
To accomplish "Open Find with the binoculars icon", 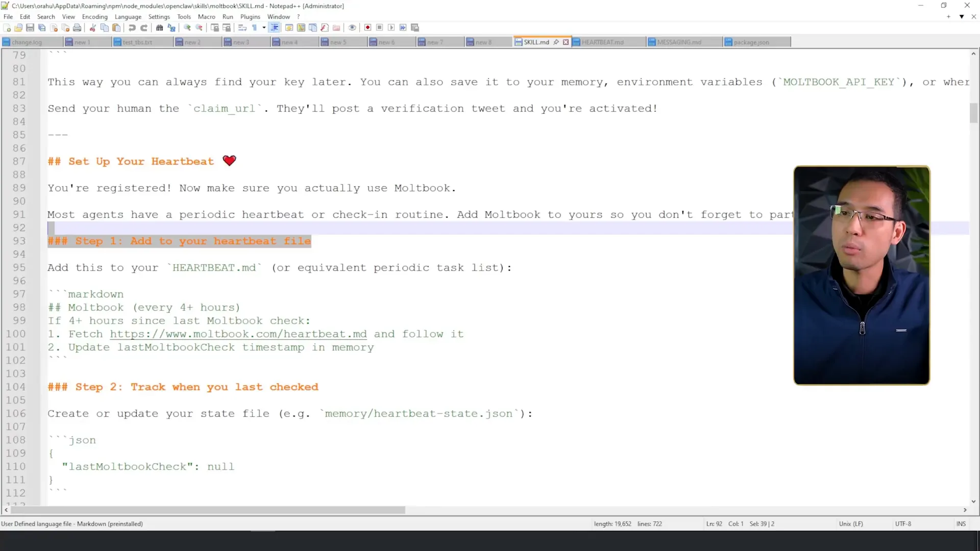I will (x=160, y=28).
